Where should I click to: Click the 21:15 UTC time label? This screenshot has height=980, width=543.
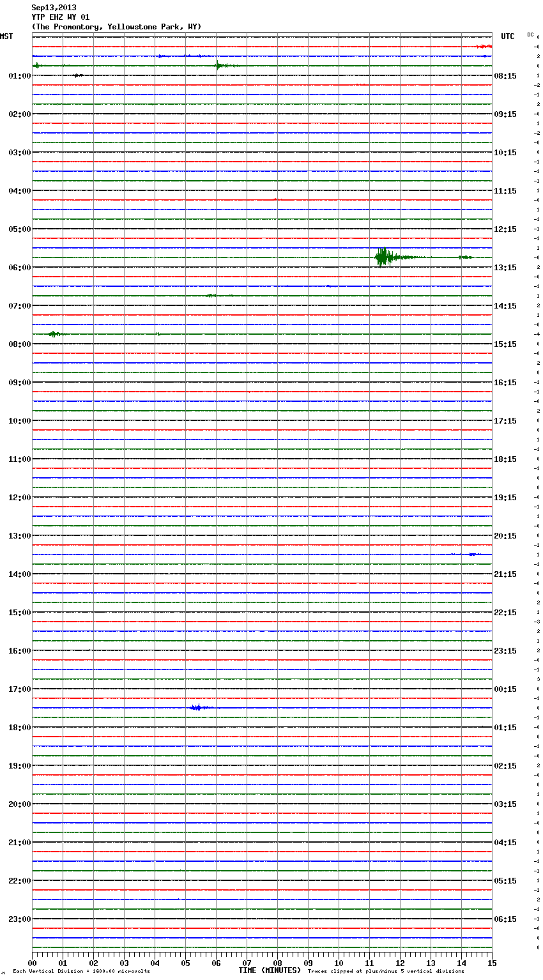click(505, 574)
